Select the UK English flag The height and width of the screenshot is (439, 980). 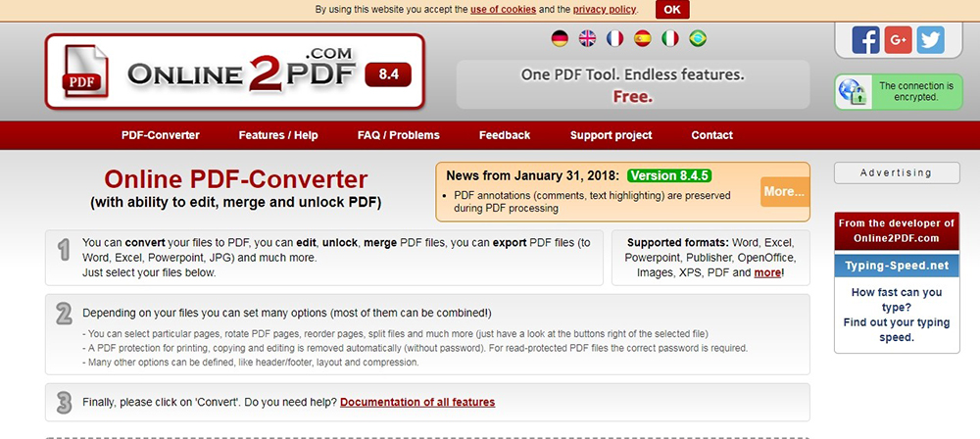pyautogui.click(x=587, y=39)
